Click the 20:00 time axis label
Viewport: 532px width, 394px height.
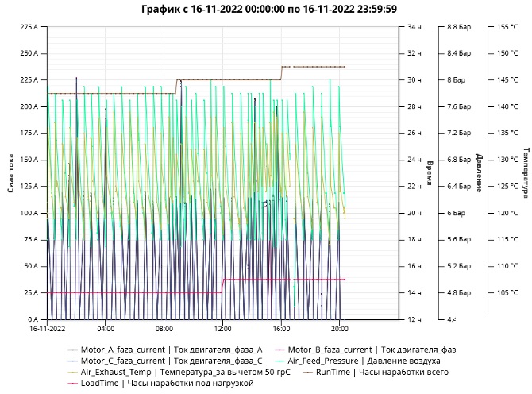tap(340, 329)
